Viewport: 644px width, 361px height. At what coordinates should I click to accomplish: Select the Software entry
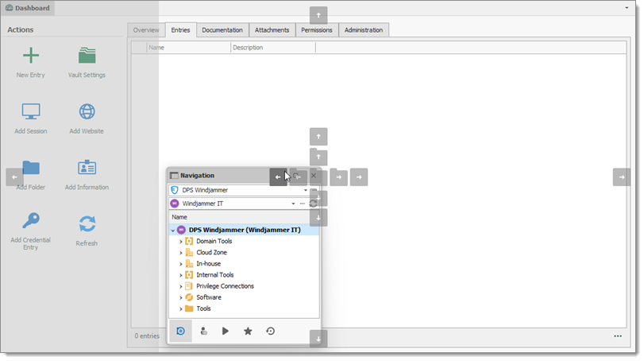coord(209,297)
